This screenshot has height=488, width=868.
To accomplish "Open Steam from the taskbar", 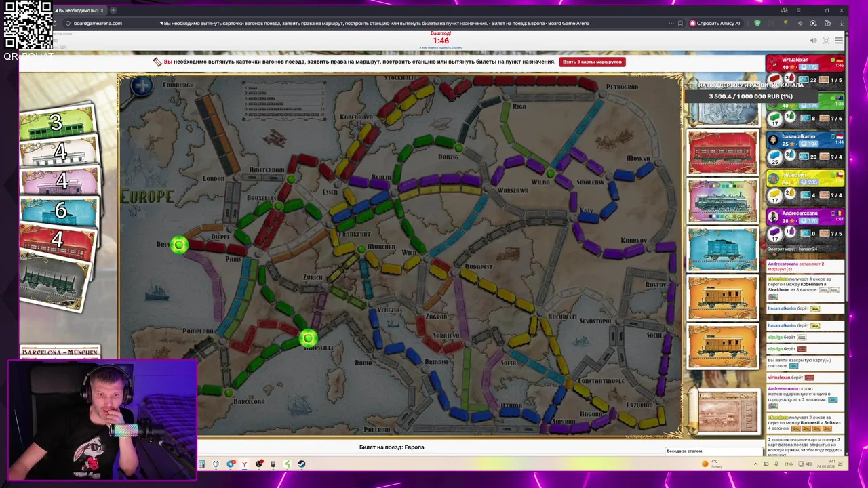I will pos(301,464).
